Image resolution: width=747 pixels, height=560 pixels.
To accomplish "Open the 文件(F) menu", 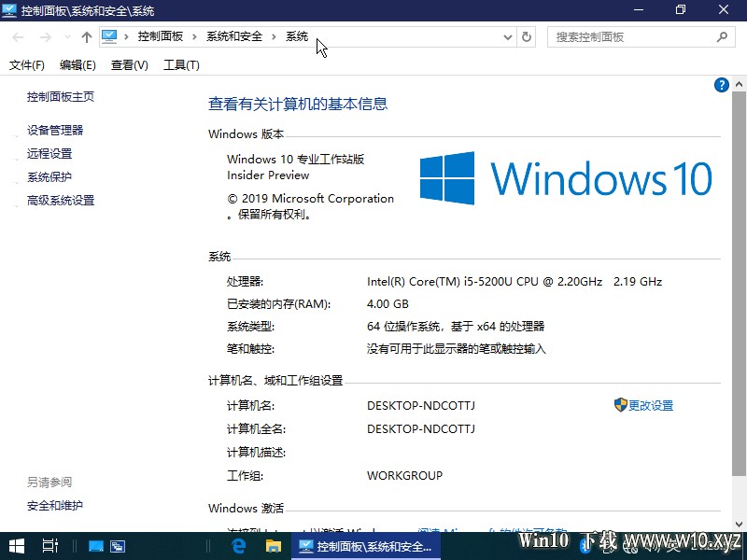I will 27,64.
